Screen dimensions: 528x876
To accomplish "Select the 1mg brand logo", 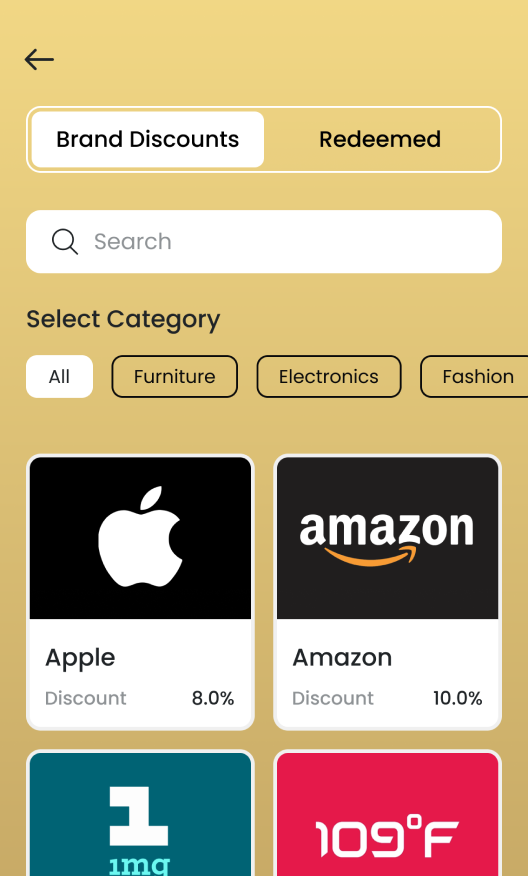I will point(140,814).
